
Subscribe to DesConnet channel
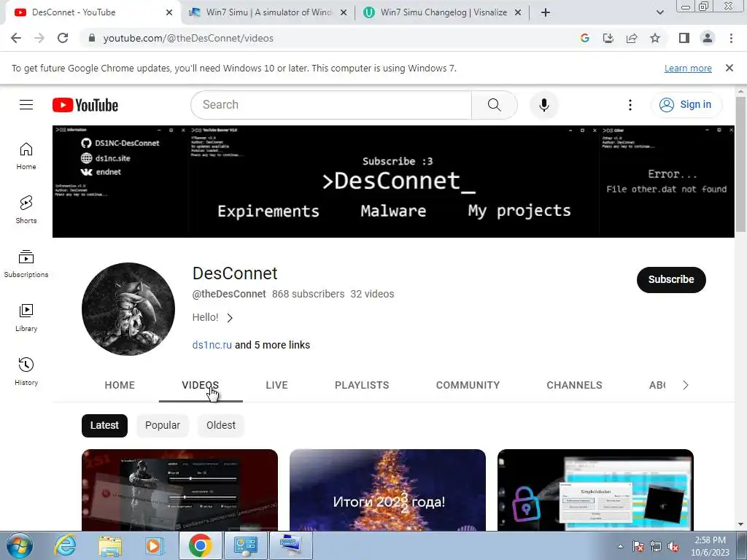point(671,279)
